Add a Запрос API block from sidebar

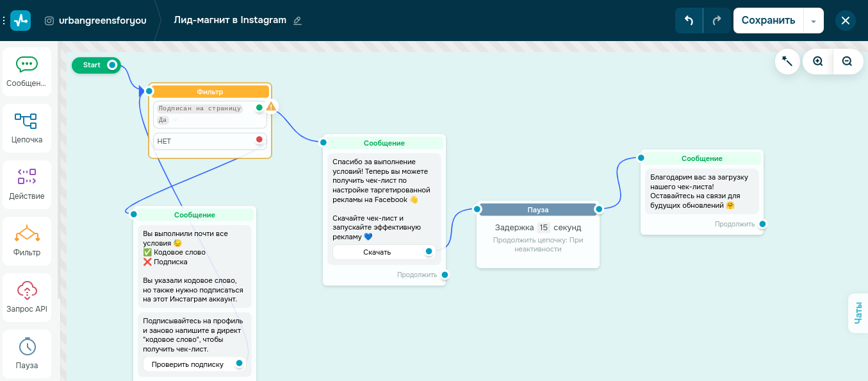coord(27,297)
